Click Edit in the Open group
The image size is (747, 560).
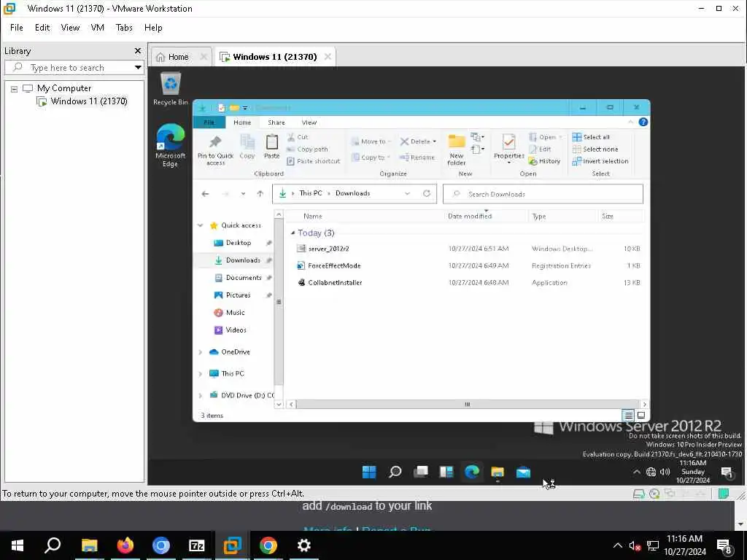tap(540, 149)
